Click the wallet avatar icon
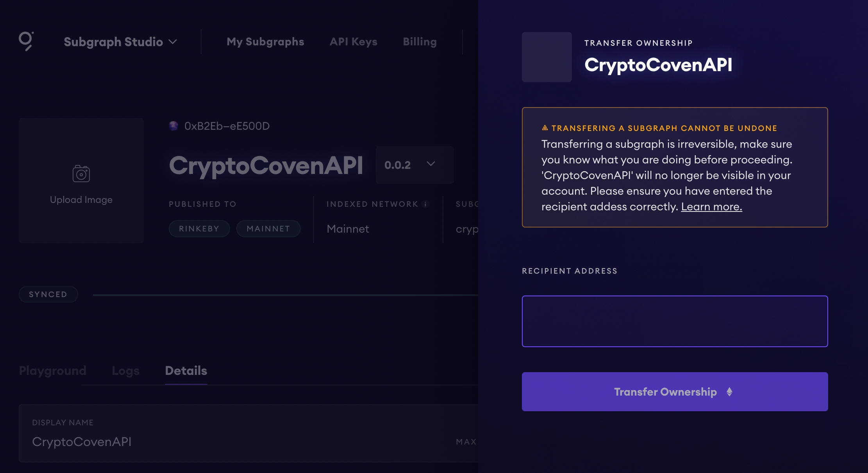 (x=173, y=126)
